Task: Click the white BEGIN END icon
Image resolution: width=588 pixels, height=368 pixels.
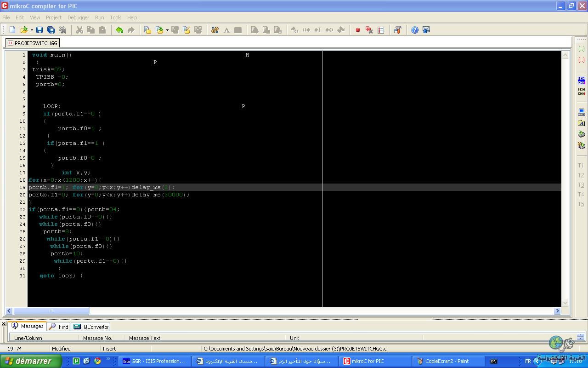Action: tap(581, 91)
